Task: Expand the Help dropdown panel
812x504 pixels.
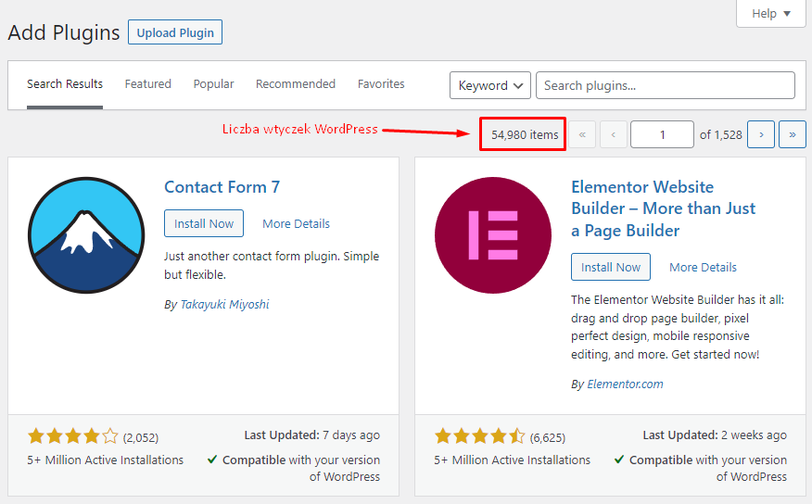Action: (x=770, y=14)
